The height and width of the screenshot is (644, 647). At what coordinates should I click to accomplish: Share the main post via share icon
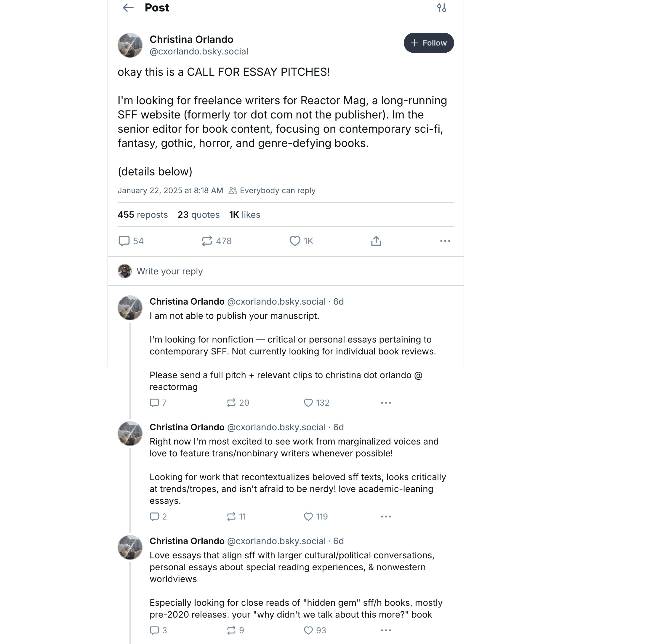376,241
